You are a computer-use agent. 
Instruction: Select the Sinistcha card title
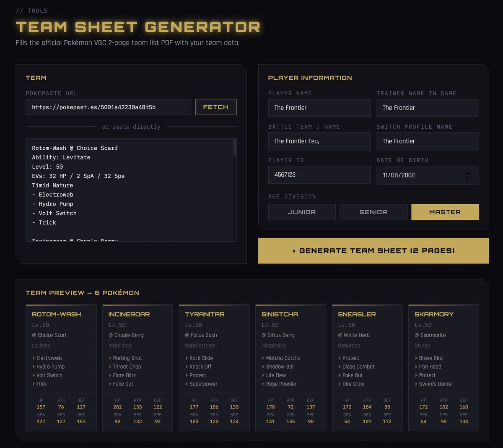(280, 314)
